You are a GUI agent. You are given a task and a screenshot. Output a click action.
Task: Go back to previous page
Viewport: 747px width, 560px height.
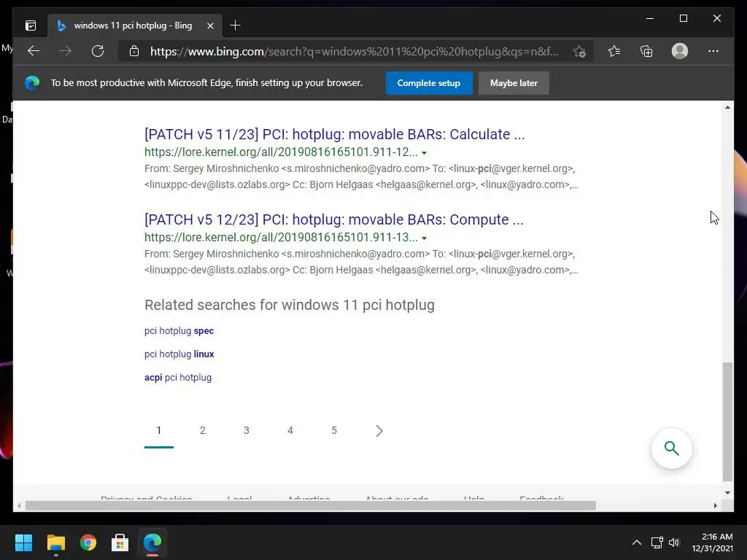pyautogui.click(x=34, y=51)
